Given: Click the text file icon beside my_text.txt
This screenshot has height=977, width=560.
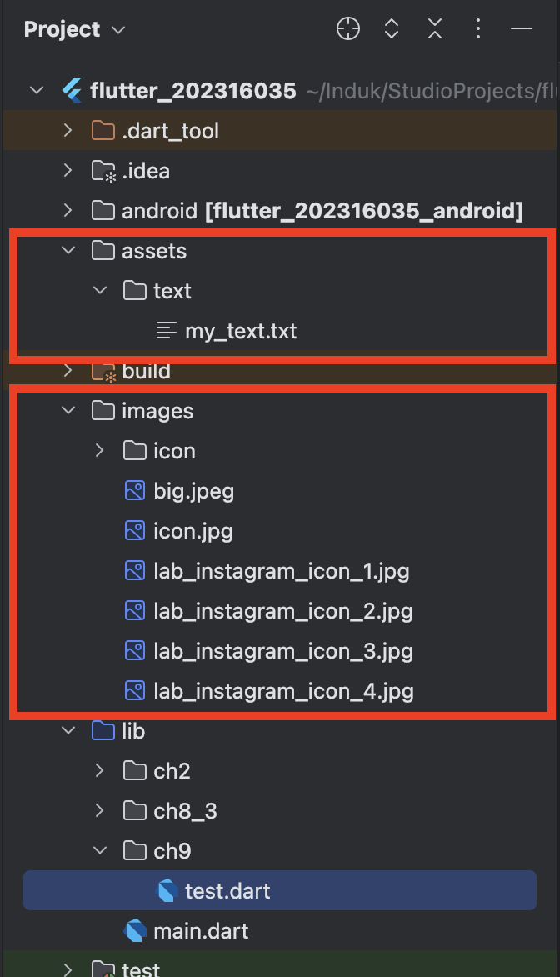Looking at the screenshot, I should (163, 330).
